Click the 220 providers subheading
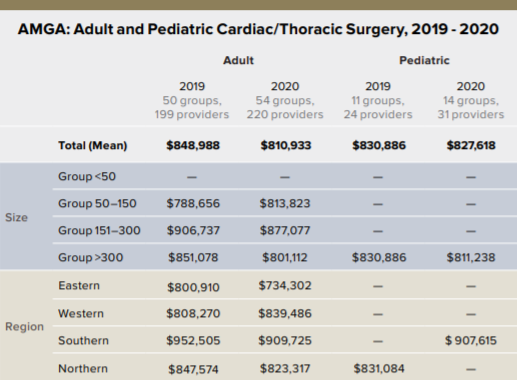The image size is (517, 380). (x=285, y=114)
